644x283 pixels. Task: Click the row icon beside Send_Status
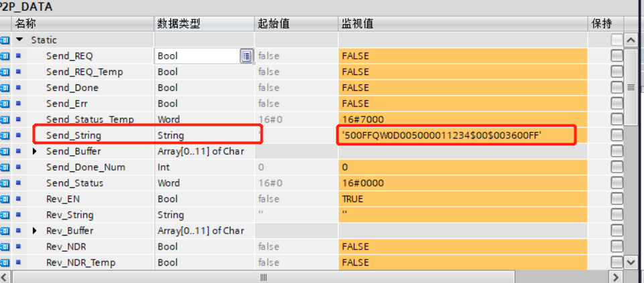(5, 183)
